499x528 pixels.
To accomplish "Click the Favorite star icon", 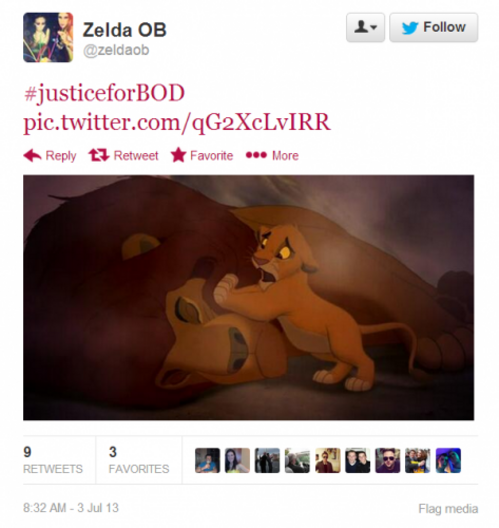I will (178, 155).
